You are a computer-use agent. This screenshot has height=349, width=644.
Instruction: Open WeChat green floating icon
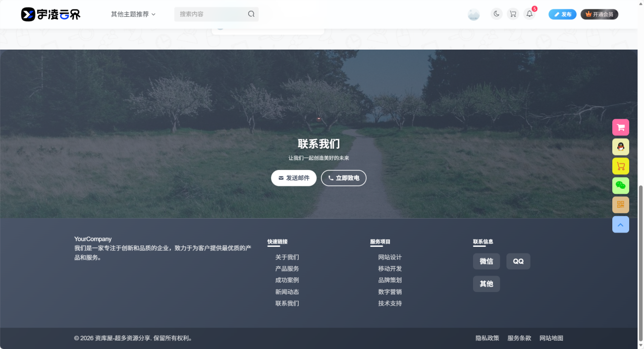click(x=621, y=185)
